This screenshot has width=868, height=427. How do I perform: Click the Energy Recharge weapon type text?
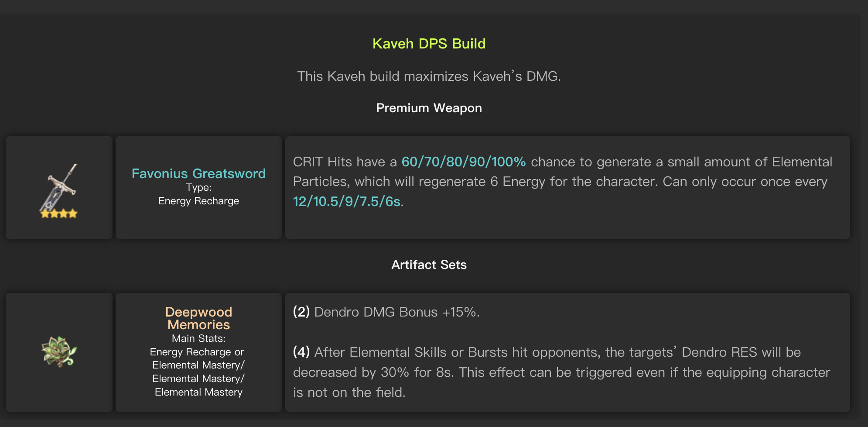[x=198, y=201]
